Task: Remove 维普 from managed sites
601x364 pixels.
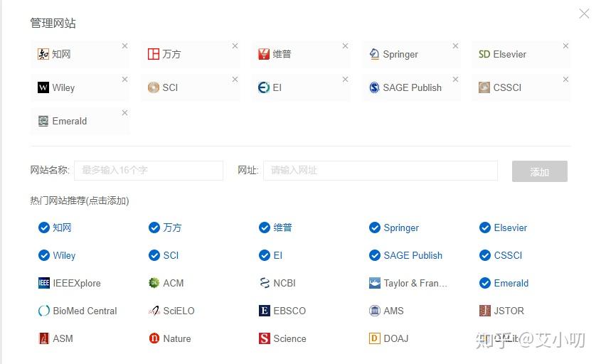Action: click(346, 46)
